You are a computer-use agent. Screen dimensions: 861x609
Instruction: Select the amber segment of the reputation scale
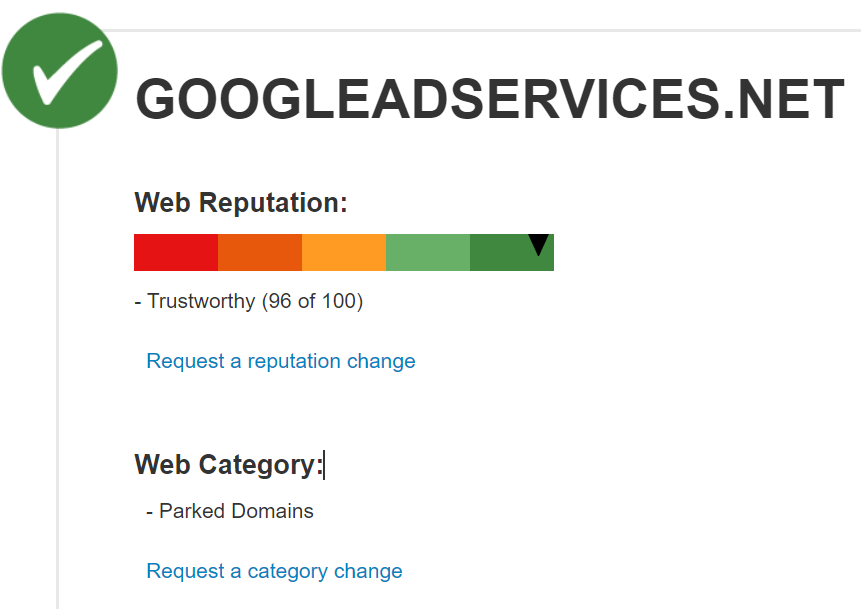coord(343,252)
